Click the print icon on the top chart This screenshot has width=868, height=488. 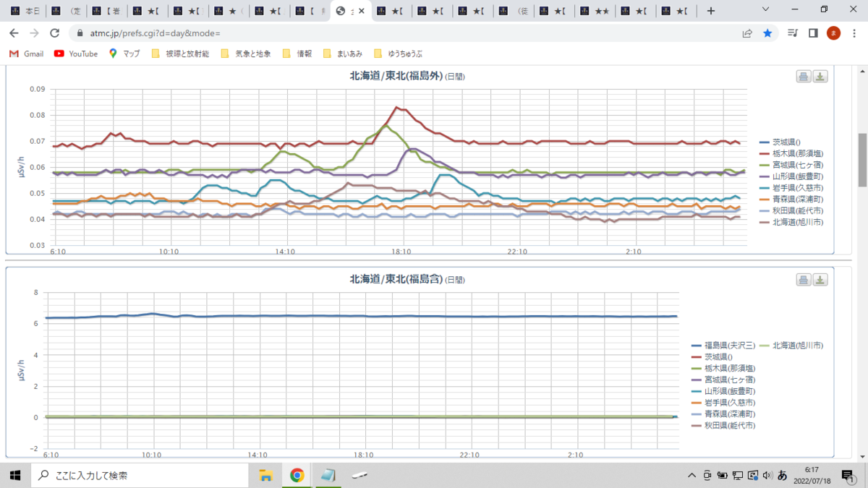803,77
